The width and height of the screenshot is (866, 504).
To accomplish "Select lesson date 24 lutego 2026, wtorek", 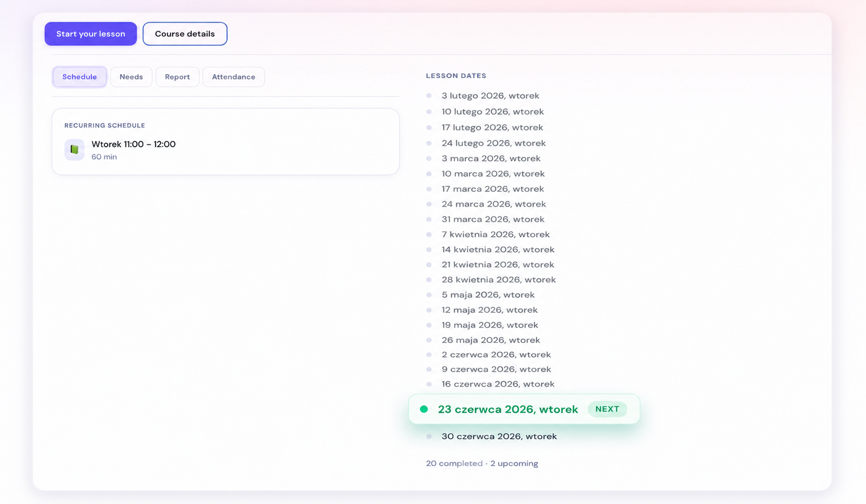I will pos(494,143).
